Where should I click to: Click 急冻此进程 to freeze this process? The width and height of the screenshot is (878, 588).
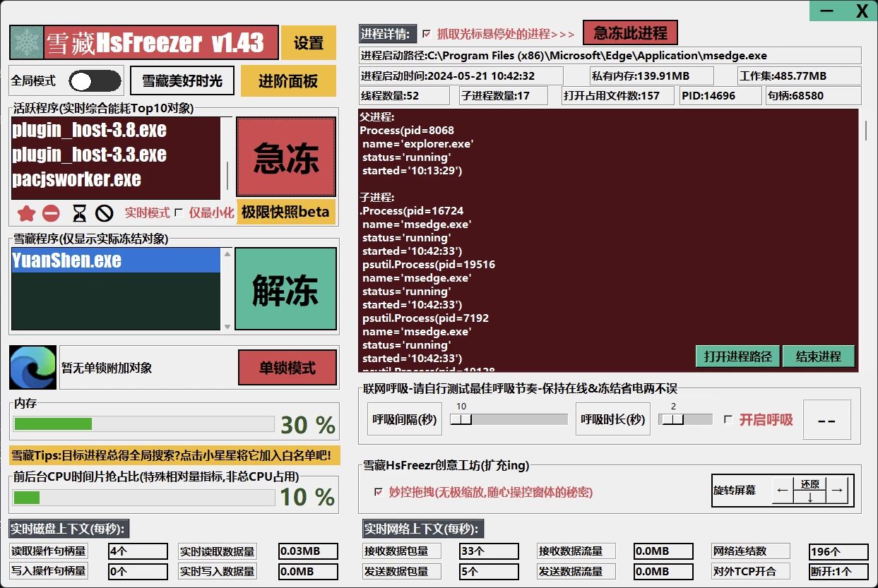629,32
